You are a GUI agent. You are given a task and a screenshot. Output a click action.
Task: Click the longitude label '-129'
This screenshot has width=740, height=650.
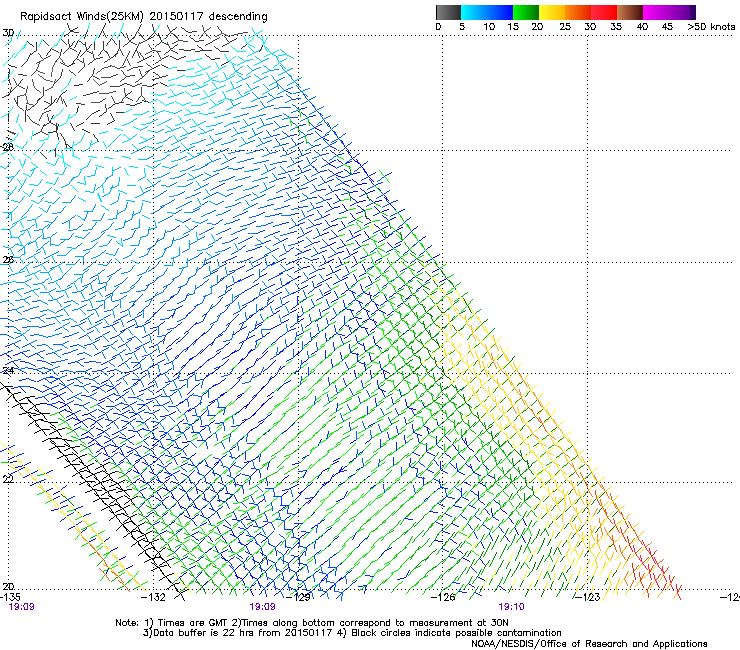coord(298,597)
